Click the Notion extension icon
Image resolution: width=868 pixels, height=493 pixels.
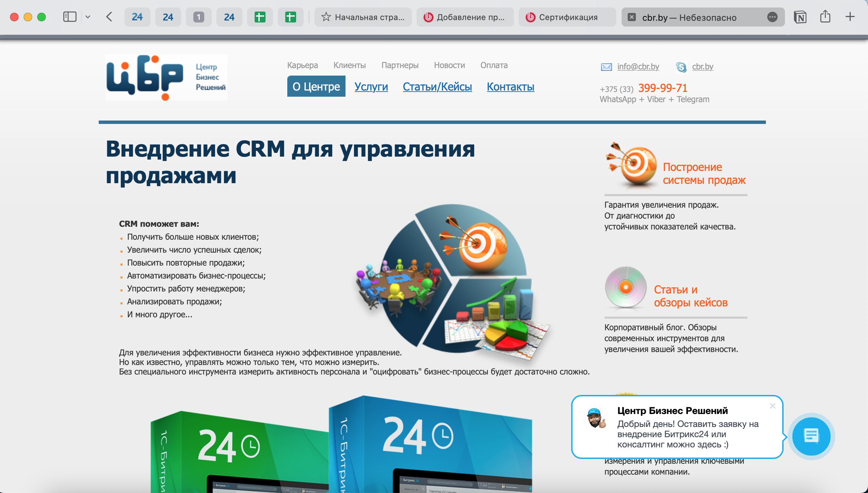coord(800,17)
